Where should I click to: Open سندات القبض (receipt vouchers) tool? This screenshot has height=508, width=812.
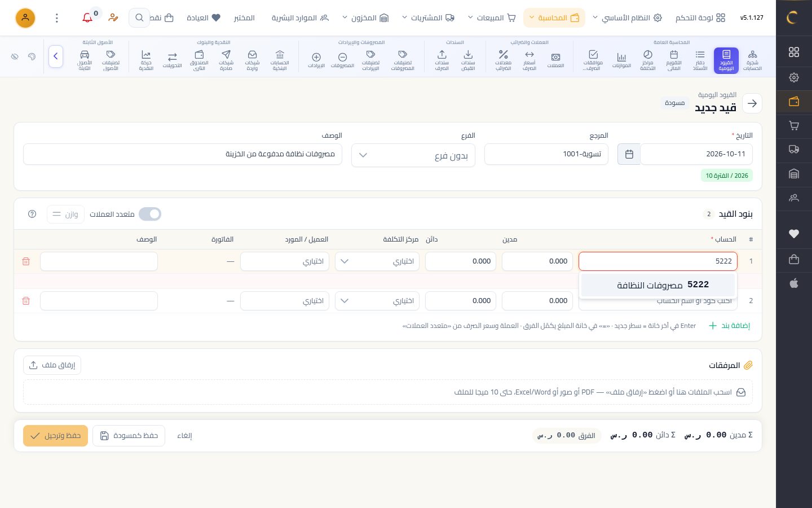coord(468,60)
